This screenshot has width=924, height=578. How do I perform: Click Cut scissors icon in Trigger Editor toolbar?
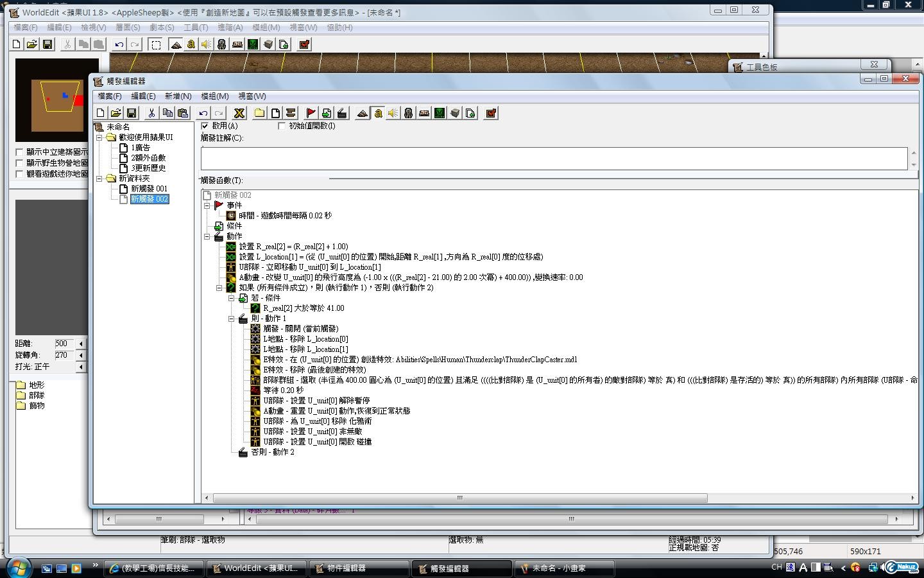point(151,113)
